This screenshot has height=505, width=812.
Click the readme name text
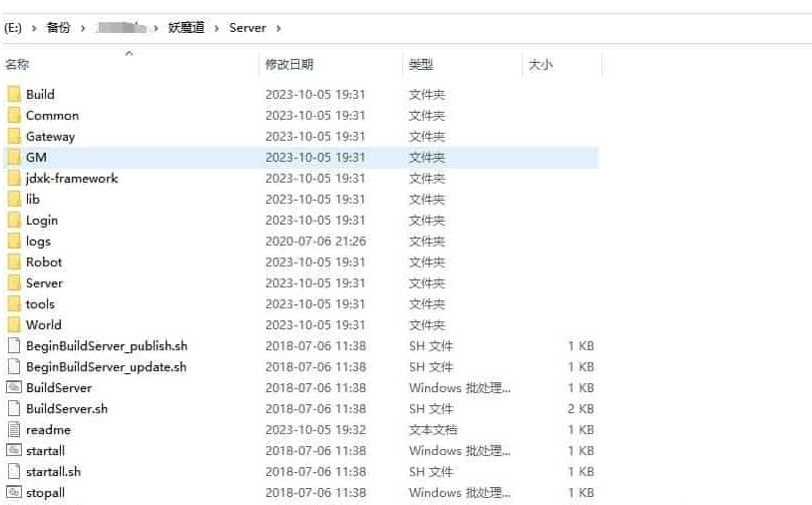48,430
